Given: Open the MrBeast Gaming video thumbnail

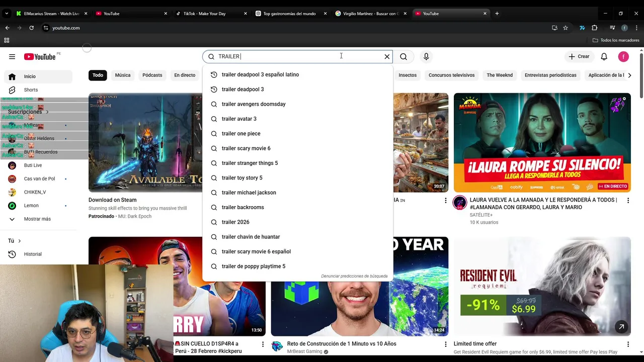Looking at the screenshot, I should tap(360, 287).
